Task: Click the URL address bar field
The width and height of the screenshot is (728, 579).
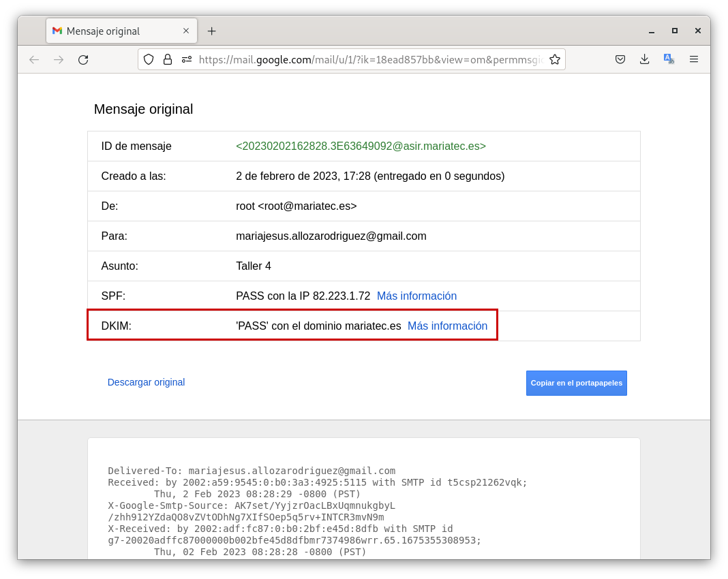Action: 368,59
